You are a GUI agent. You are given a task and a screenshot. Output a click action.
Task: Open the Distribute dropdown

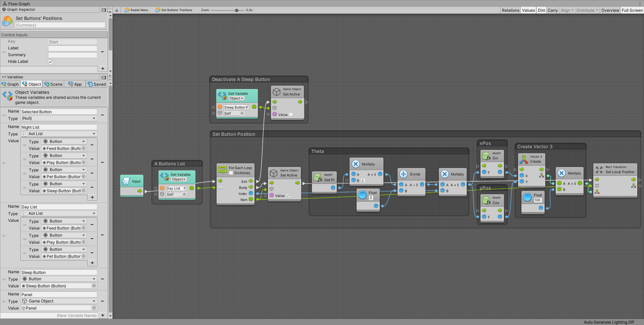click(x=587, y=10)
